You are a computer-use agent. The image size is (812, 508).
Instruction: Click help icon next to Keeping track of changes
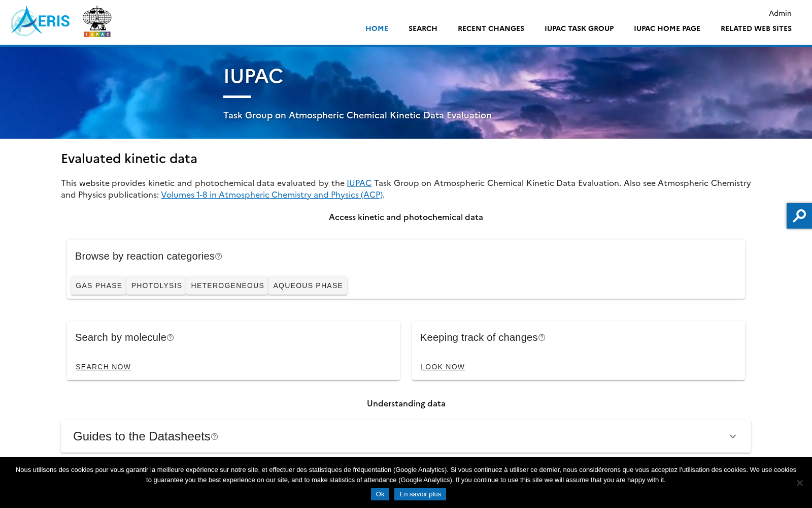(x=542, y=338)
